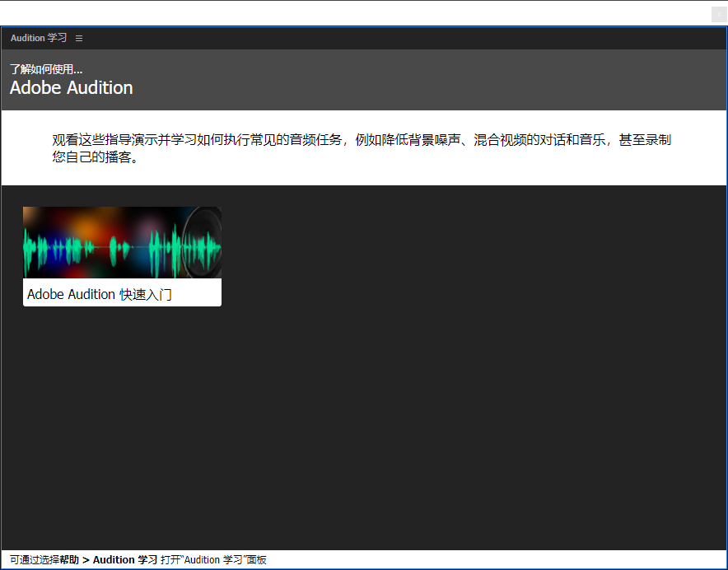The image size is (728, 570).
Task: Open the Adobe Audition 快速入门 waveform thumbnail
Action: tap(122, 242)
